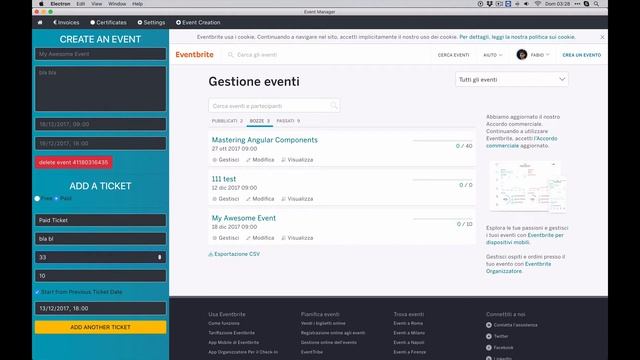The height and width of the screenshot is (360, 640).
Task: Click the Eventbrite logo
Action: coord(195,55)
